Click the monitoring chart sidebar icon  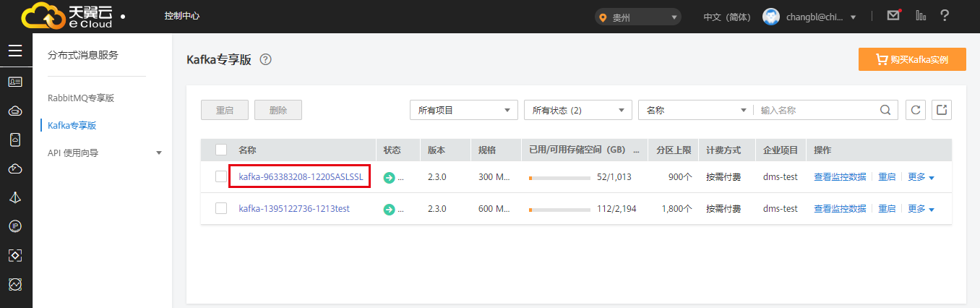point(16,284)
